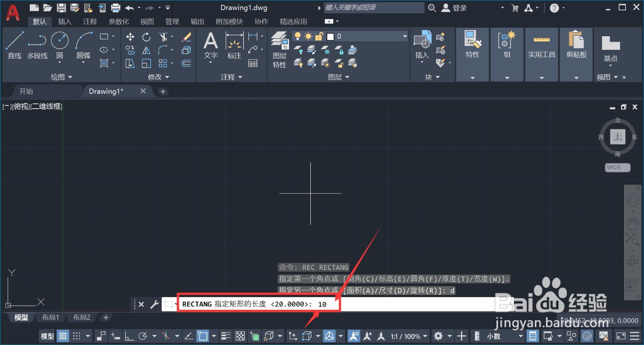Click the Move tool in 修改 panel
This screenshot has height=345, width=644.
pyautogui.click(x=130, y=37)
